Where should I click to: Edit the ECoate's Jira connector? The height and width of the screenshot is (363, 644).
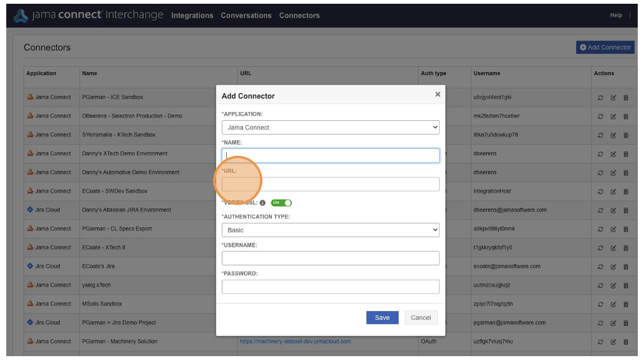(613, 267)
